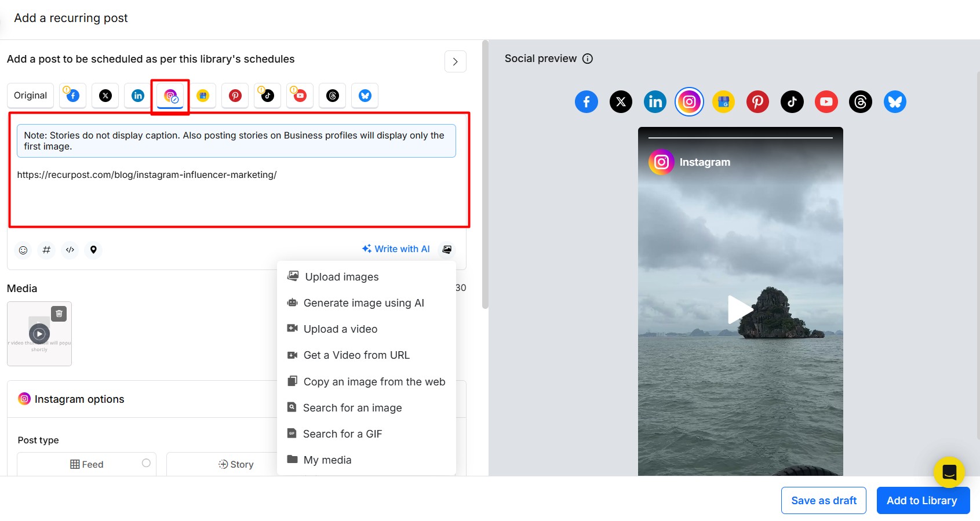
Task: Select the Story post type
Action: [x=236, y=464]
